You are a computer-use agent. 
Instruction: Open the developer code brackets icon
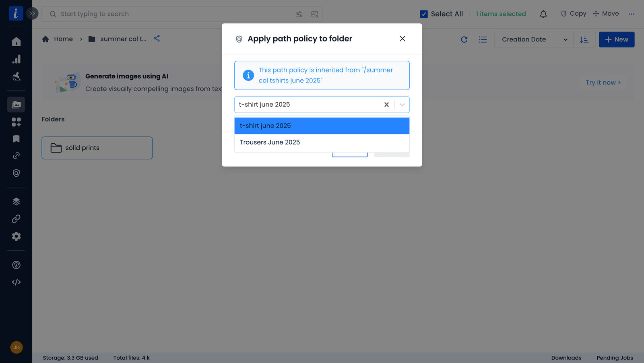16,282
